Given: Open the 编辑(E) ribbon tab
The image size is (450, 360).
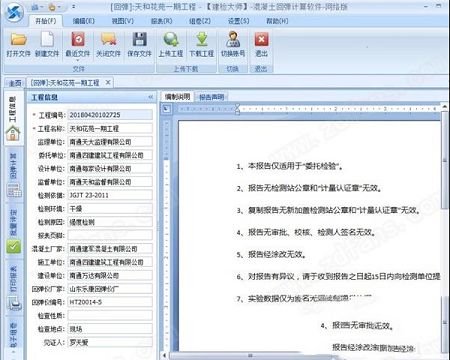Looking at the screenshot, I should click(84, 21).
